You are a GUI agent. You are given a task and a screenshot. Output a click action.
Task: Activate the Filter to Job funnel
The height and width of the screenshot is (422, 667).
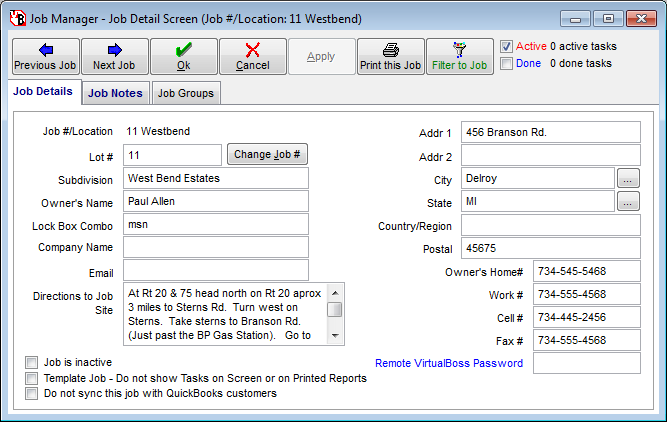point(459,57)
